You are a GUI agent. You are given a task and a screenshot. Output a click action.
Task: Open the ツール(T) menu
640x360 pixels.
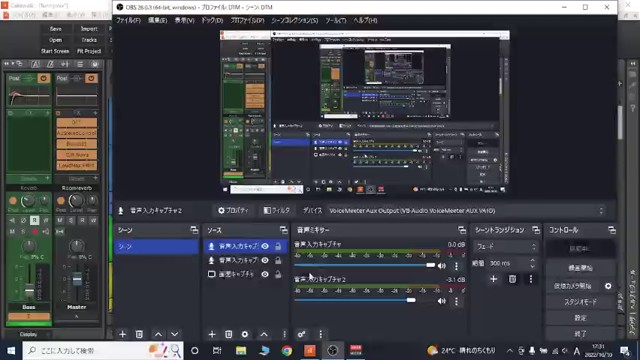tap(336, 20)
